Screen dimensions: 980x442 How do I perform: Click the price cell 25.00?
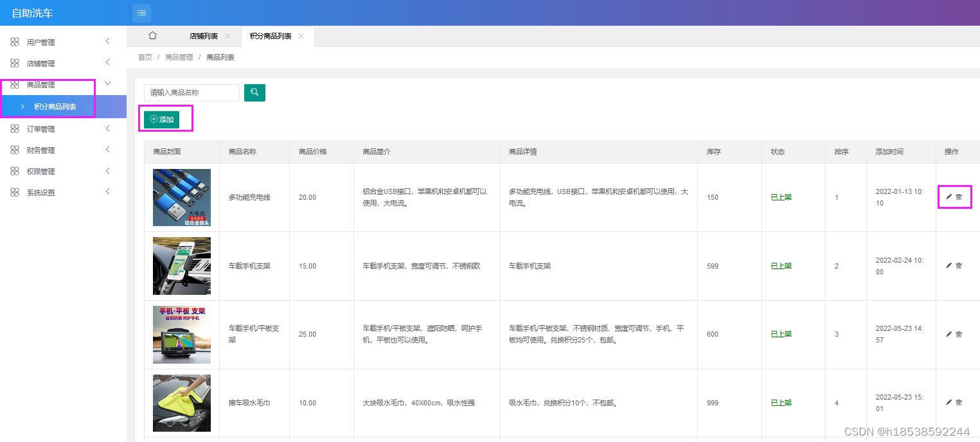click(x=307, y=334)
